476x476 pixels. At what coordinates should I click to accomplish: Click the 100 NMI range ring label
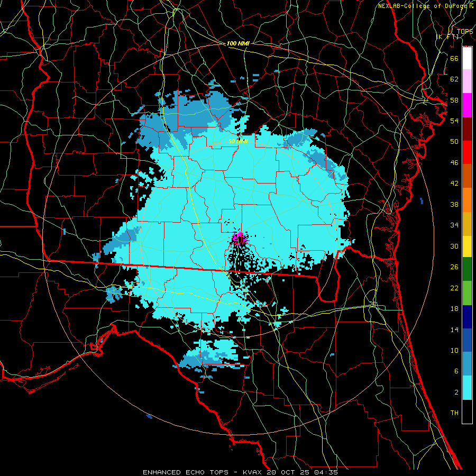click(x=238, y=43)
